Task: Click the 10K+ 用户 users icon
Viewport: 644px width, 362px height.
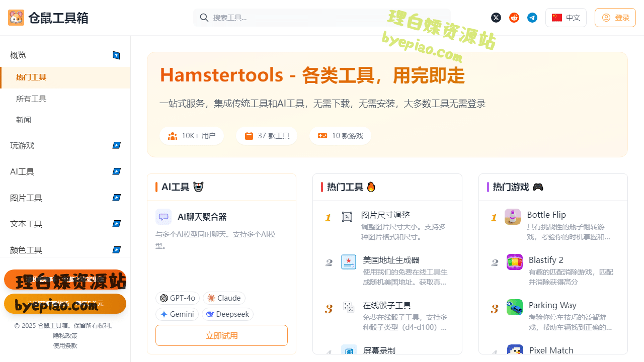Action: point(173,136)
